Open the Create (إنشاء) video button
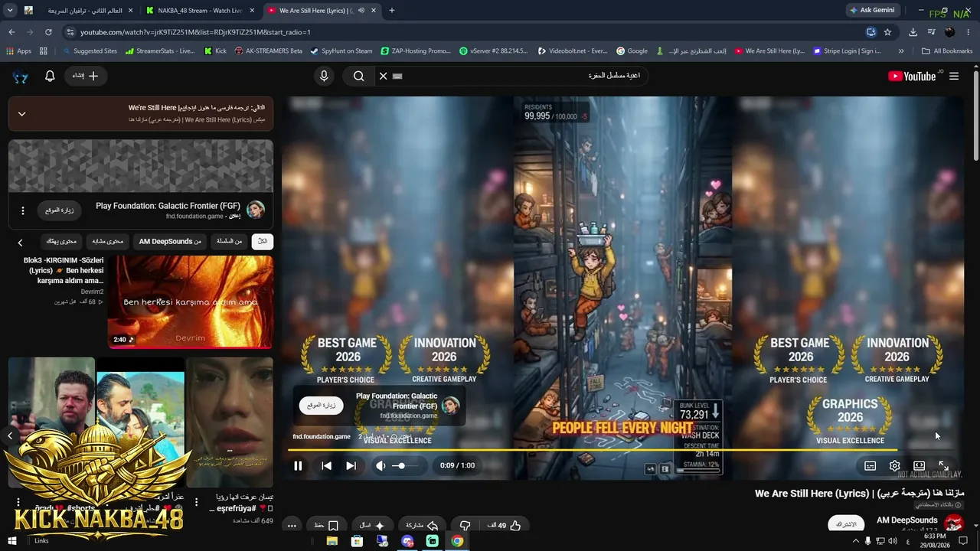The width and height of the screenshot is (980, 551). click(85, 76)
